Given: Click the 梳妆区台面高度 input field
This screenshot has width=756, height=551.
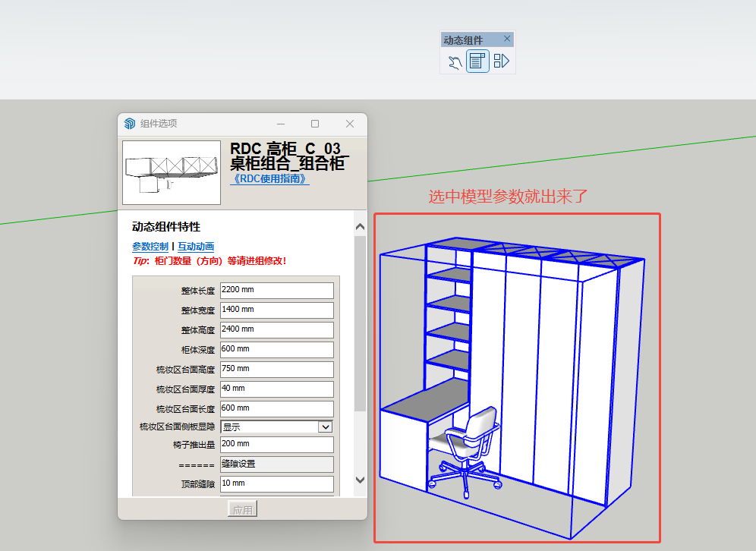Looking at the screenshot, I should point(277,370).
